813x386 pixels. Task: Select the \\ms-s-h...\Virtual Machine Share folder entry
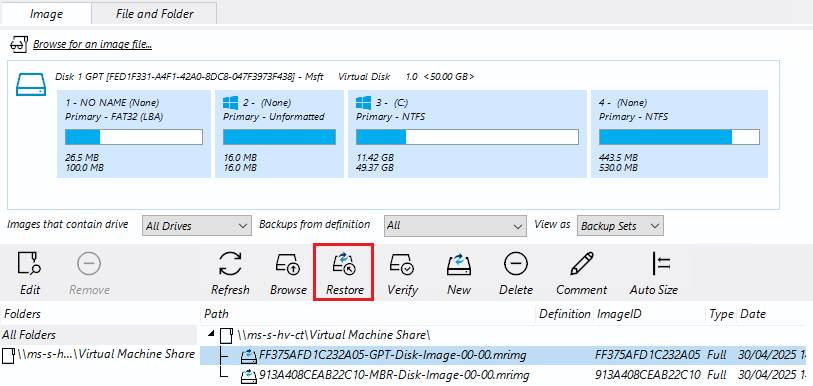pos(99,355)
